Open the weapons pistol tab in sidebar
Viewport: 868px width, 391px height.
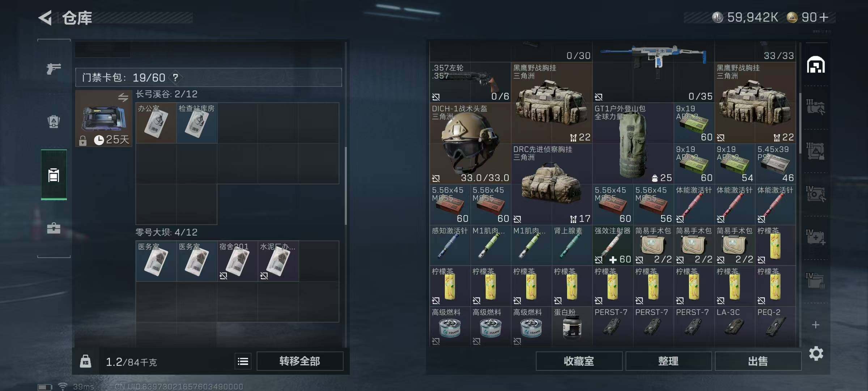tap(54, 68)
